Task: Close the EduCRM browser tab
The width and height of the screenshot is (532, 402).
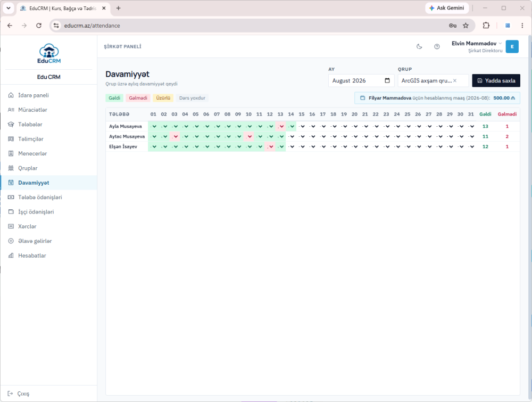Action: (104, 8)
